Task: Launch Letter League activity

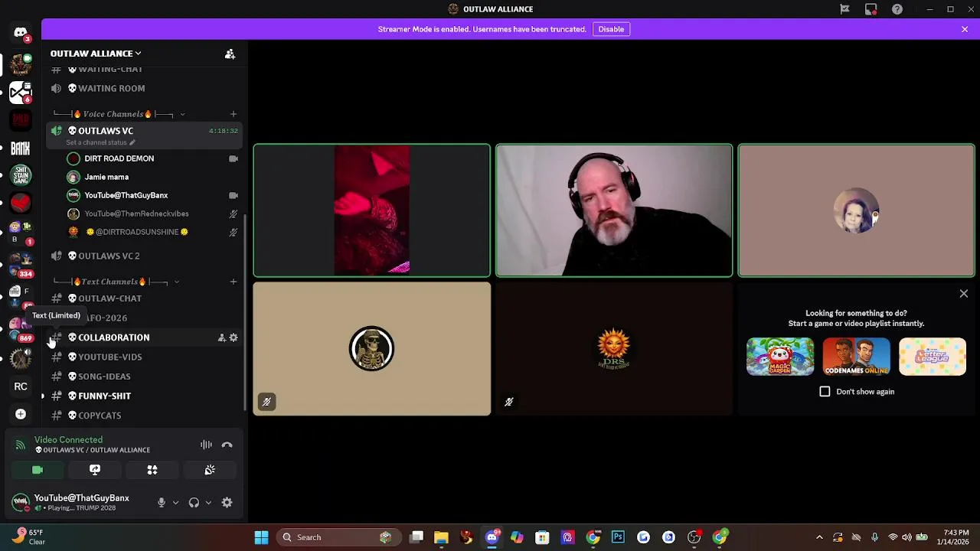Action: click(933, 357)
